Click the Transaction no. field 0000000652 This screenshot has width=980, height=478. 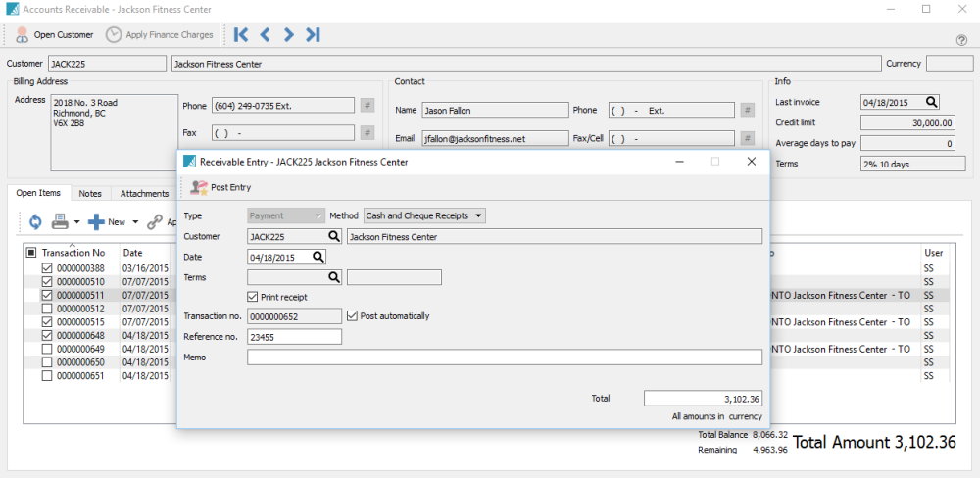click(294, 316)
